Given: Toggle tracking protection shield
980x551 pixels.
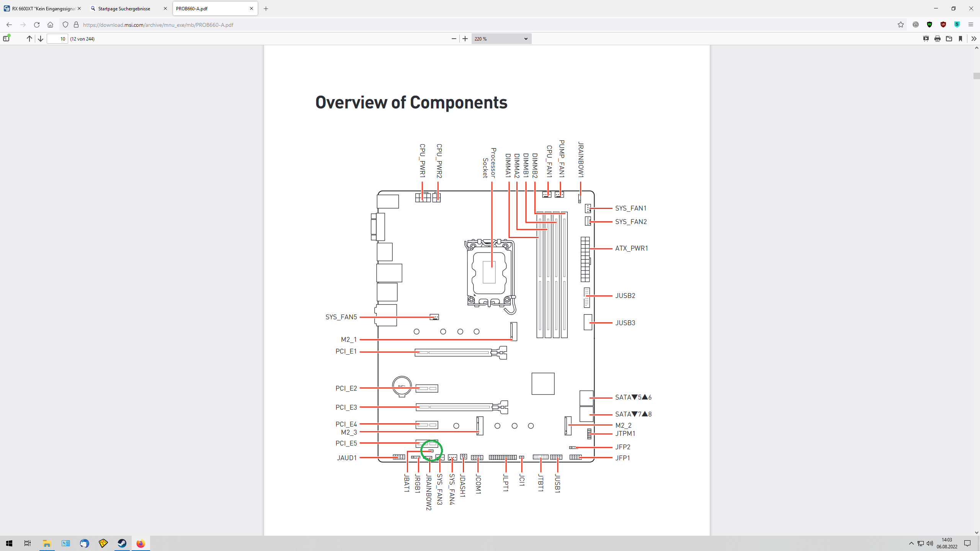Looking at the screenshot, I should (65, 24).
